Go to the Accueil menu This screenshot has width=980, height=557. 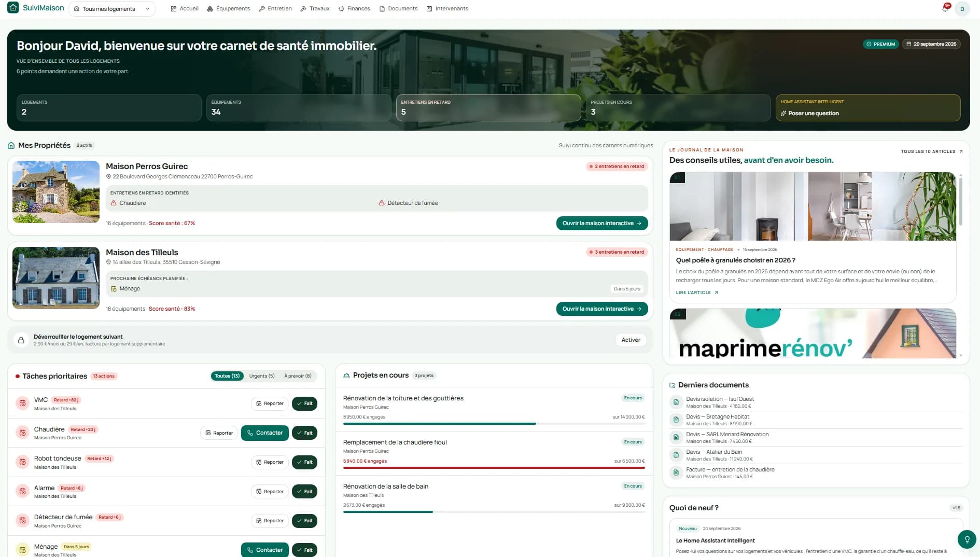[185, 8]
